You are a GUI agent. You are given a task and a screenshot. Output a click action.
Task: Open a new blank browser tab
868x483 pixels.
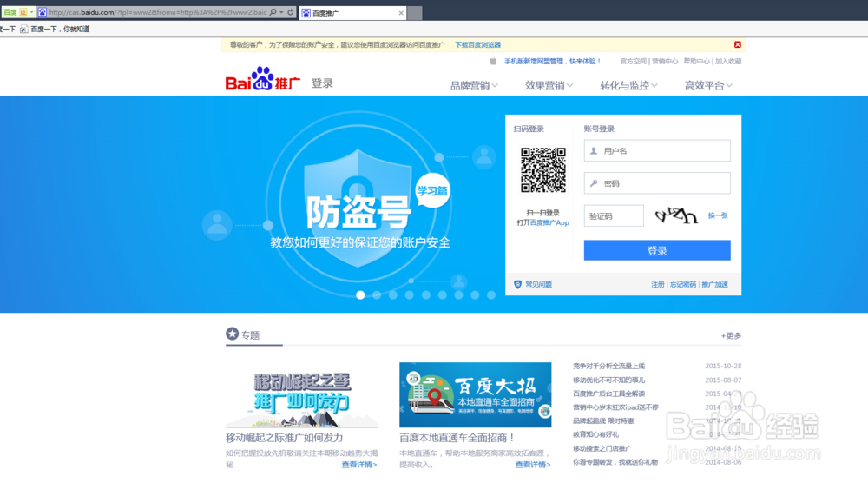click(x=415, y=13)
